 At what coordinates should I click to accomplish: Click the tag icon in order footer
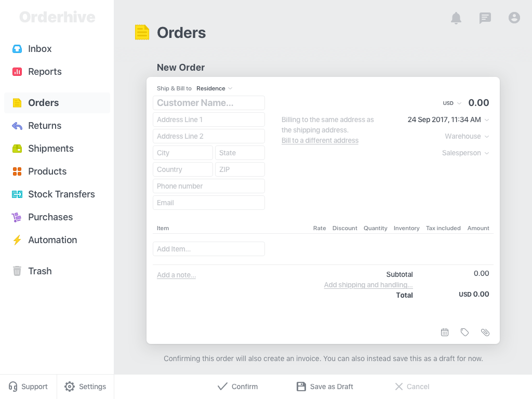coord(464,332)
